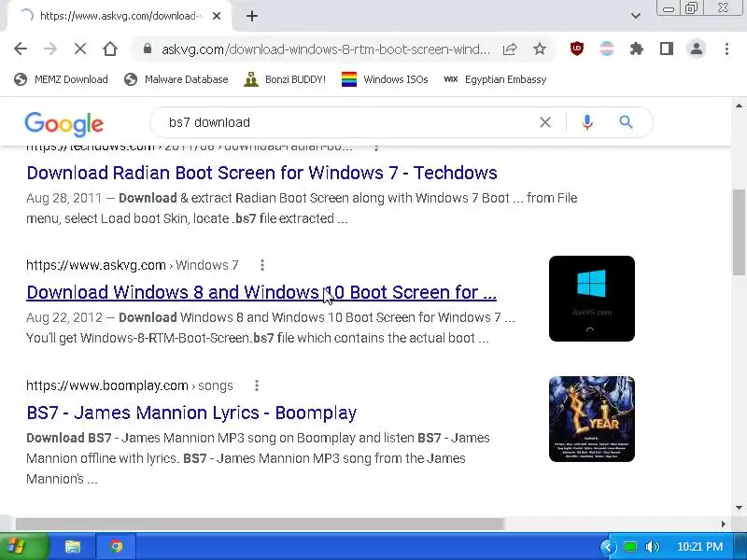Open a new tab
The height and width of the screenshot is (560, 747).
[x=252, y=16]
